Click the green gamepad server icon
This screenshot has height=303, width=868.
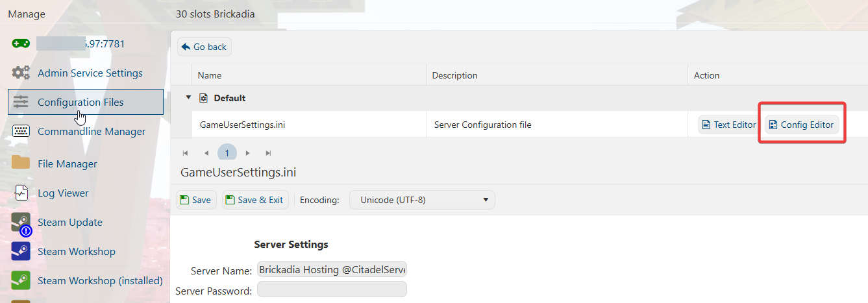coord(21,43)
